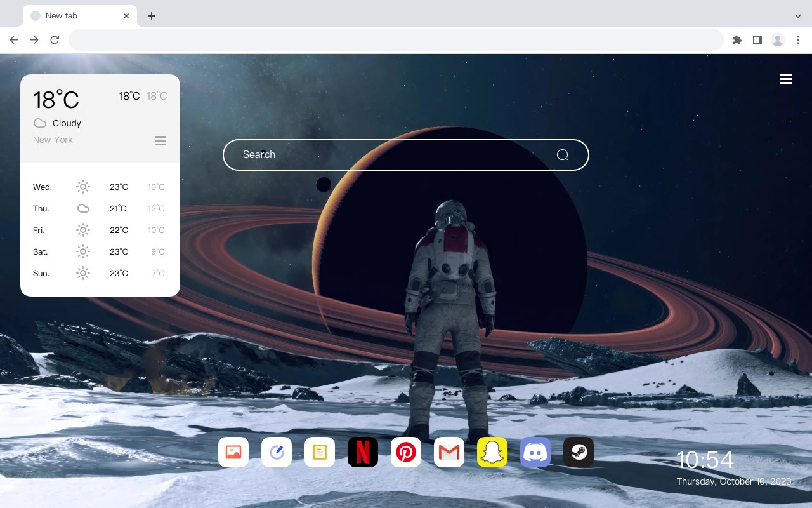This screenshot has height=508, width=812.
Task: Click Saturday's 9°C low temperature
Action: pos(158,251)
